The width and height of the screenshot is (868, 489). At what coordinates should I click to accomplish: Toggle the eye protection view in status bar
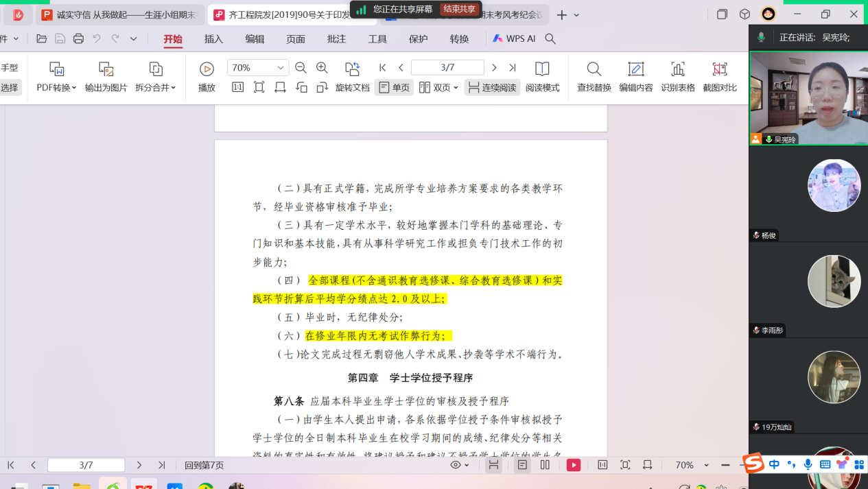(x=456, y=465)
